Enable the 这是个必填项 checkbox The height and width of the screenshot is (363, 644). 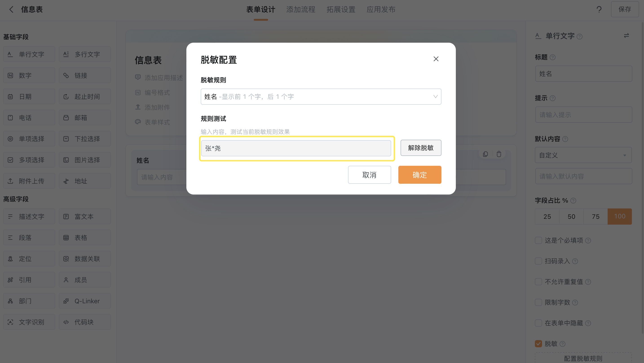pos(538,240)
